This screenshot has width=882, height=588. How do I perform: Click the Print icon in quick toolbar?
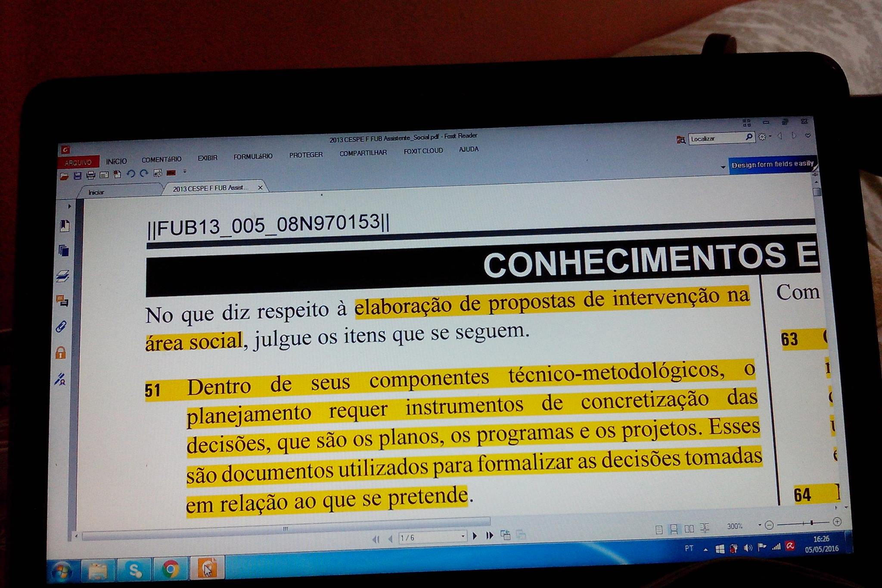click(x=91, y=175)
